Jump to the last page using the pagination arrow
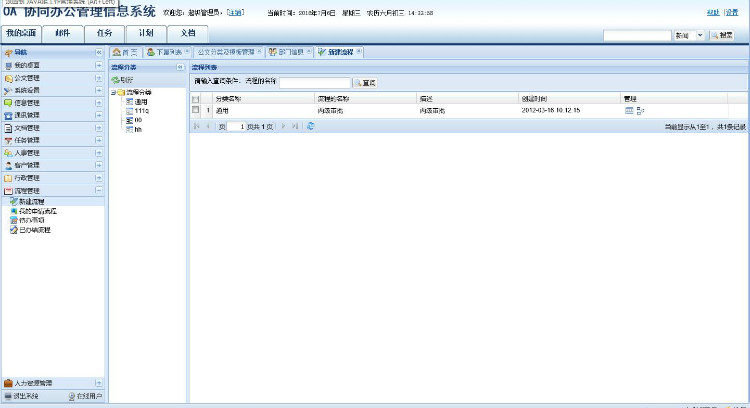The width and height of the screenshot is (750, 408). click(295, 126)
